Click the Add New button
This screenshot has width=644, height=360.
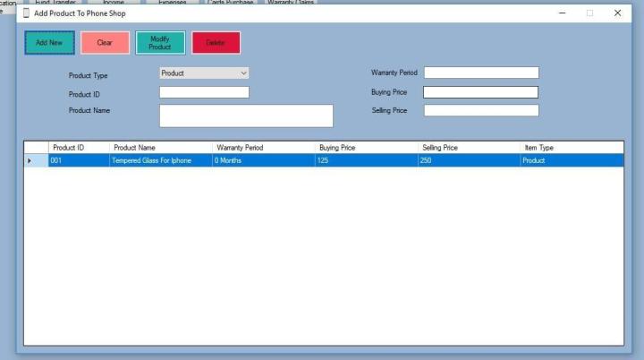pos(49,43)
